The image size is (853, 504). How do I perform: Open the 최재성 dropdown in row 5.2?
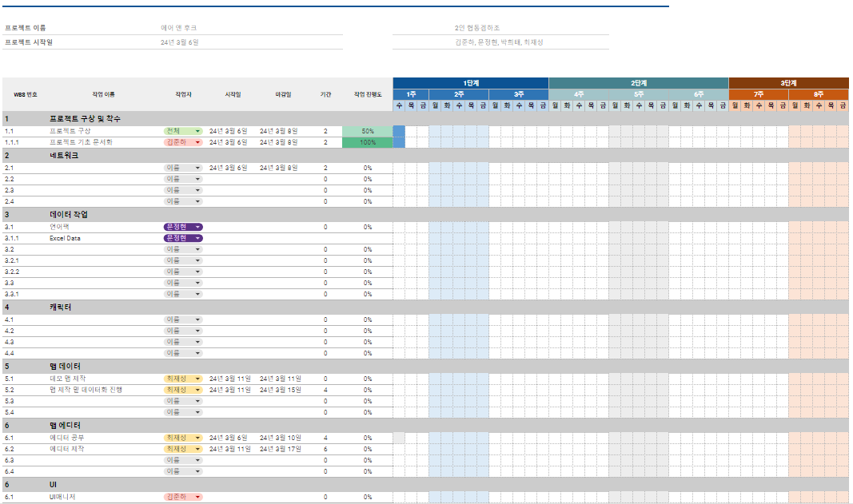(183, 390)
